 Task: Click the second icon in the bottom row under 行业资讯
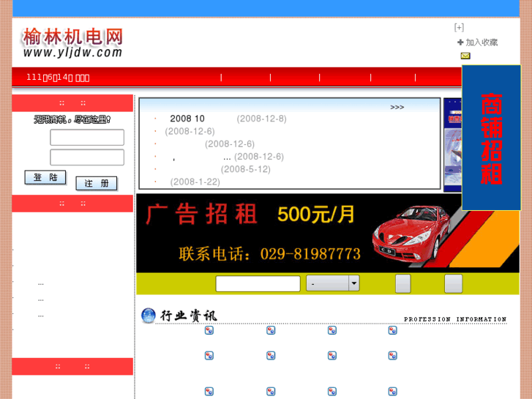pyautogui.click(x=271, y=392)
